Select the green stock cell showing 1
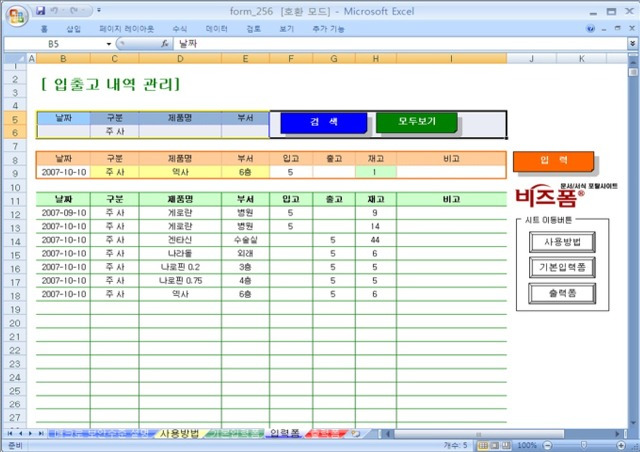Viewport: 640px width, 452px height. [x=376, y=172]
